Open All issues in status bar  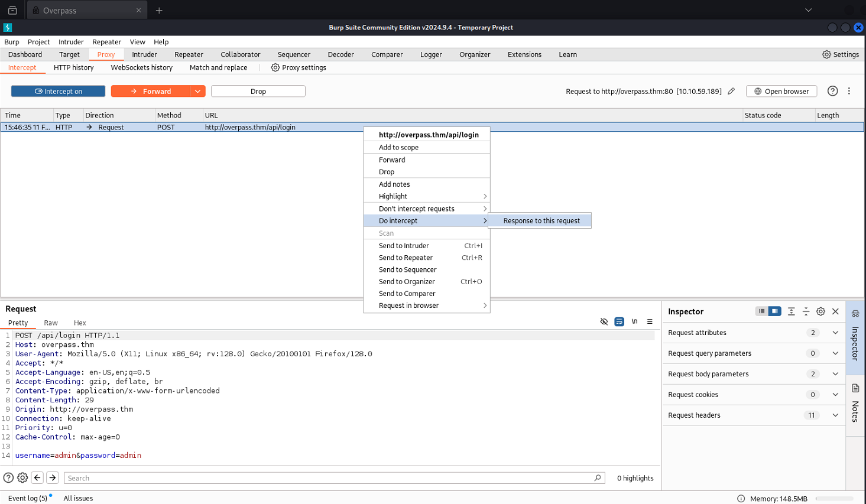tap(78, 498)
